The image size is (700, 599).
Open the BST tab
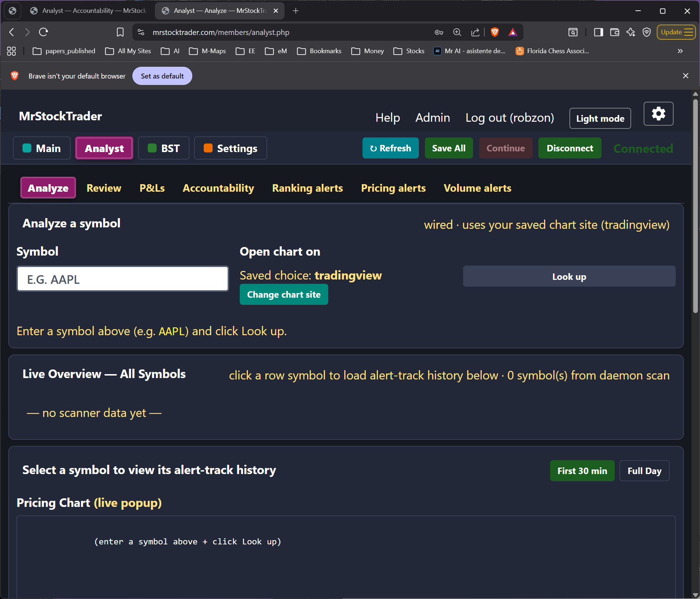164,148
